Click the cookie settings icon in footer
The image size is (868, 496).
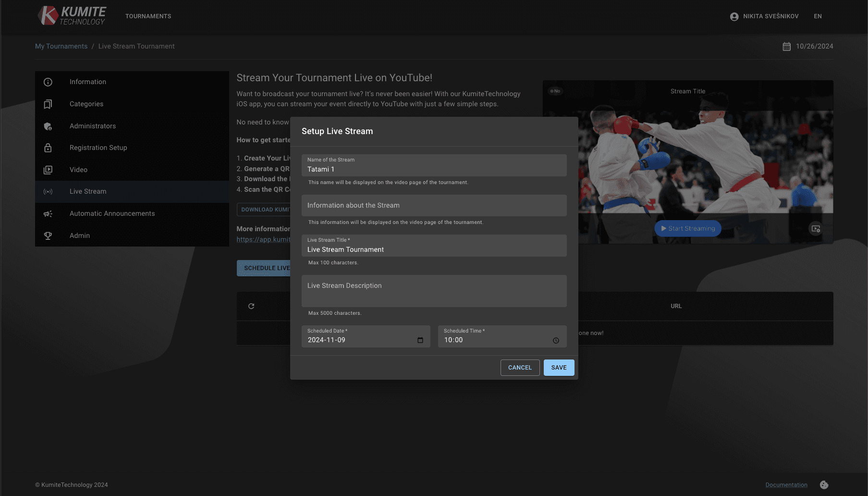pos(824,485)
